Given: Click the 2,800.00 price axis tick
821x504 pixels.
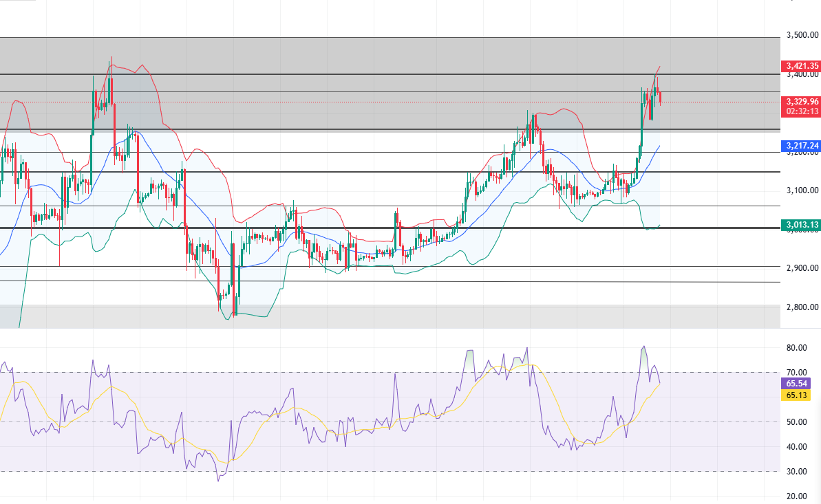Looking at the screenshot, I should pos(802,307).
